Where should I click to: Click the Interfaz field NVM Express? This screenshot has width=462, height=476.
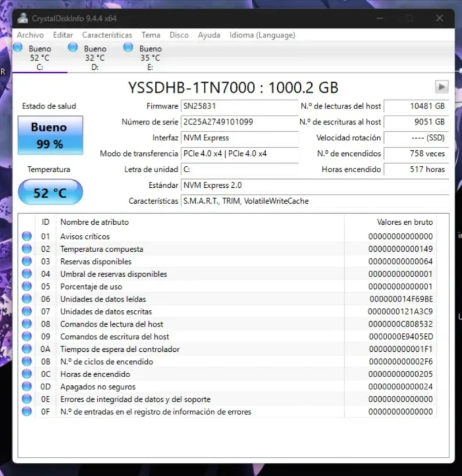tap(240, 138)
